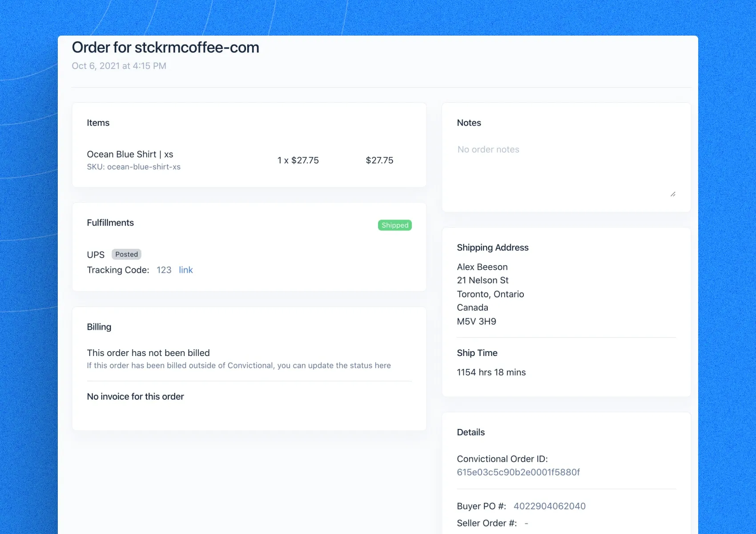Select the Convictional Order ID value
Image resolution: width=756 pixels, height=534 pixels.
click(x=518, y=472)
